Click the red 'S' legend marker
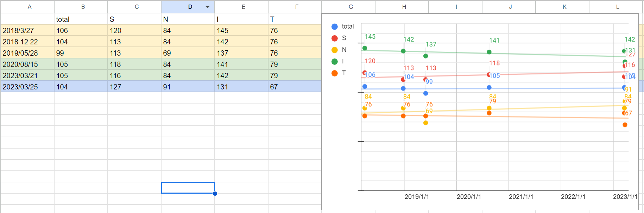 335,38
